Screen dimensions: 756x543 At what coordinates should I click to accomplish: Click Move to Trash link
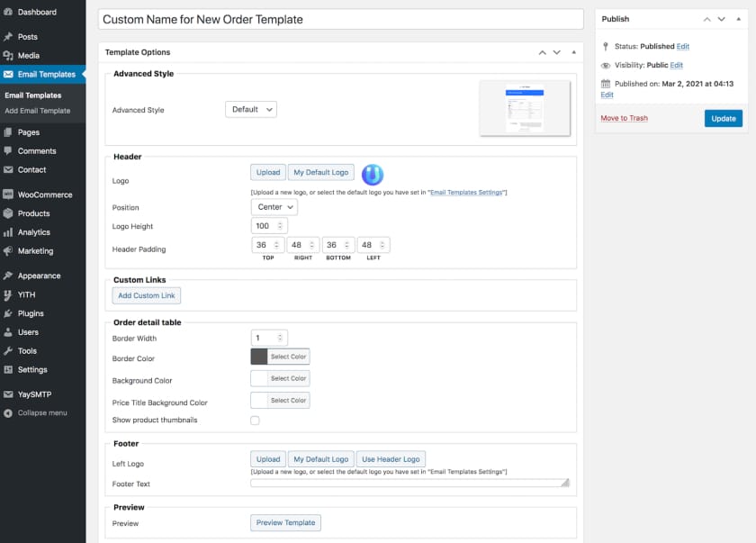624,118
